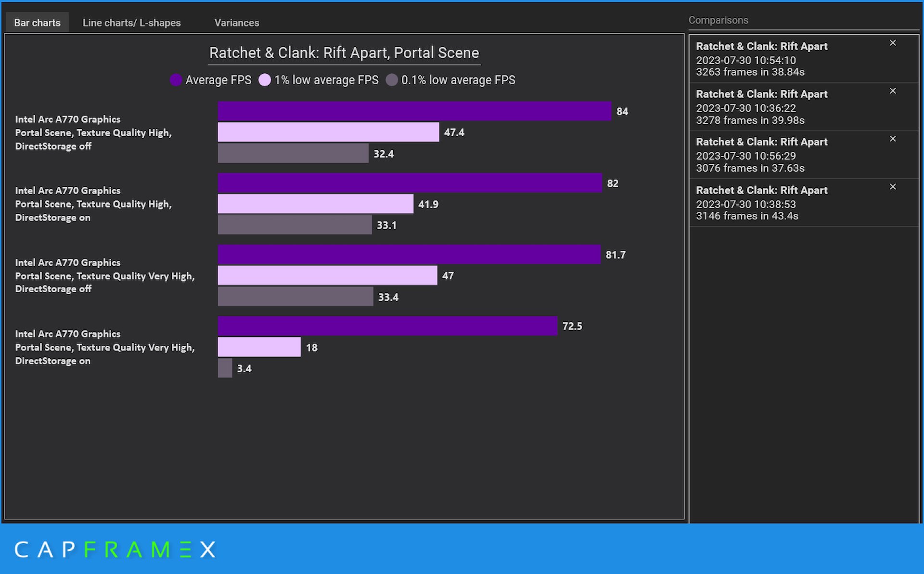Click label Texture Quality High, DirectStorage on
Image resolution: width=924 pixels, height=574 pixels.
click(93, 204)
